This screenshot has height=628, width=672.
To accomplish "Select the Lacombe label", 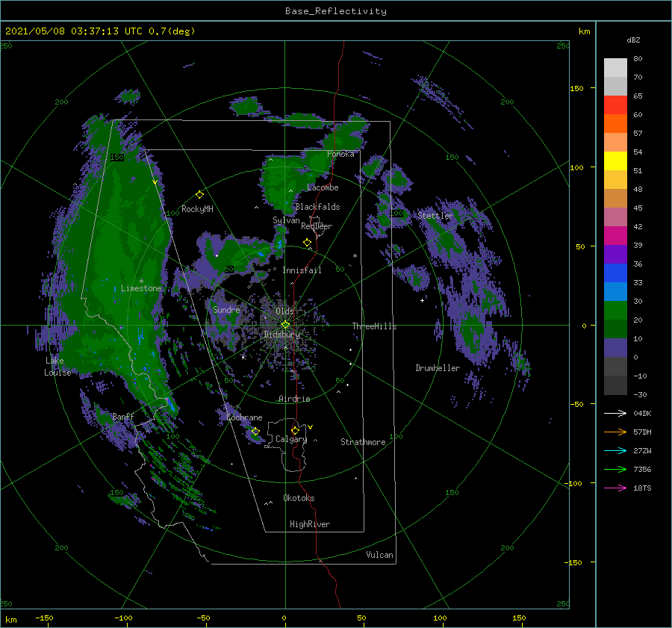I will click(x=323, y=187).
